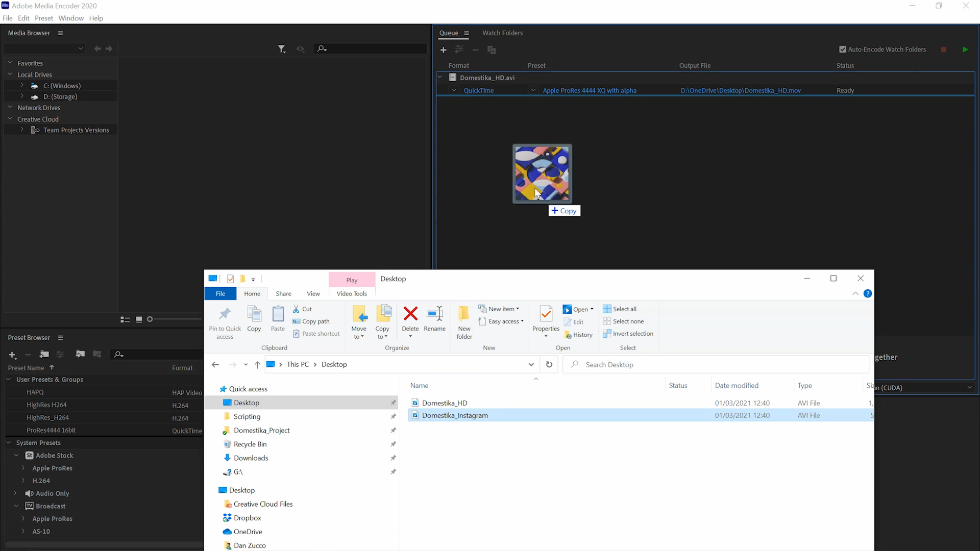Open the QuickTime format dropdown arrow
The width and height of the screenshot is (980, 551).
pyautogui.click(x=454, y=90)
